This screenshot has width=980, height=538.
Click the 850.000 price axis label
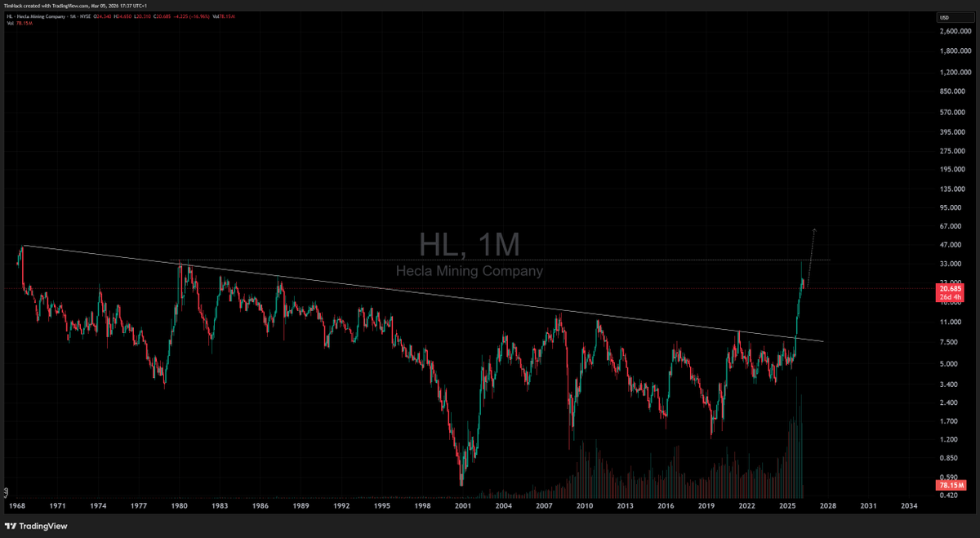[952, 91]
